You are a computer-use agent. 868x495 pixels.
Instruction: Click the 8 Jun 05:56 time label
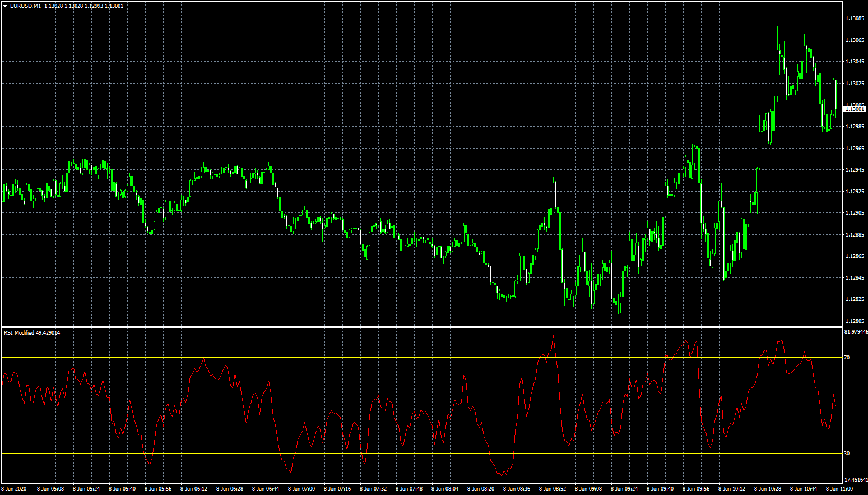point(158,489)
